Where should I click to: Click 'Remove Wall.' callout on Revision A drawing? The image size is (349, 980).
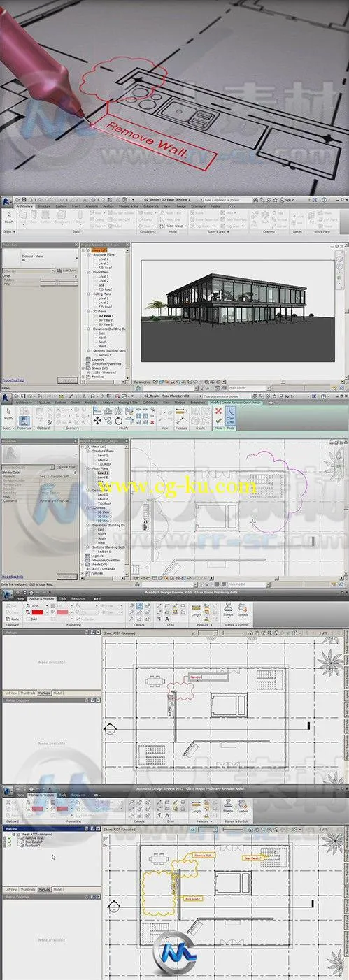point(202,855)
